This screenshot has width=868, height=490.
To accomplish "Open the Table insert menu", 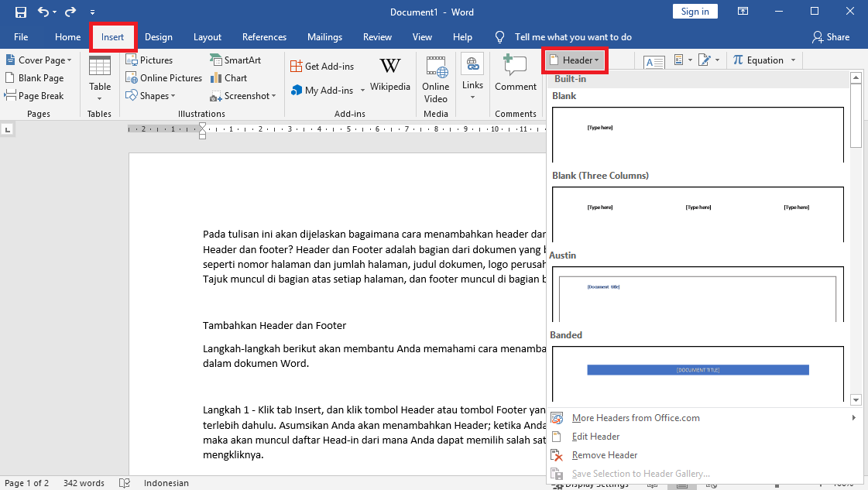I will (100, 79).
